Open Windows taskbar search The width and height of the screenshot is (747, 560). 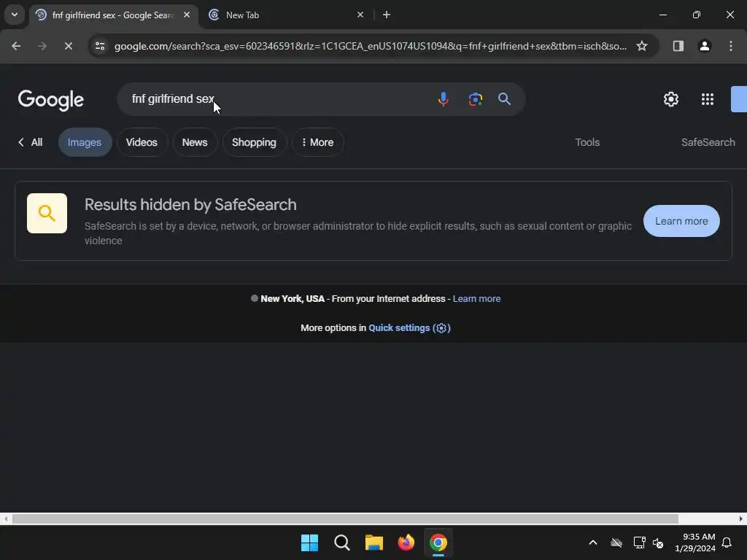point(341,542)
